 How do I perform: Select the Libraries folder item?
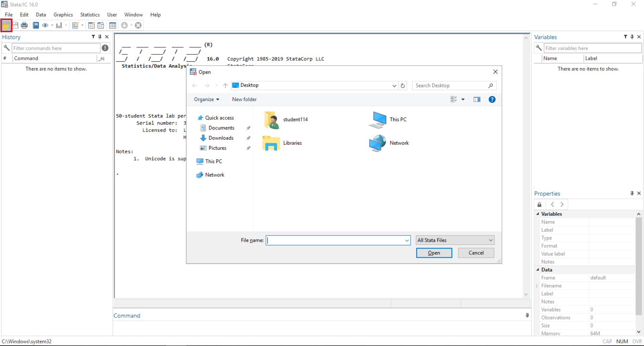[283, 143]
